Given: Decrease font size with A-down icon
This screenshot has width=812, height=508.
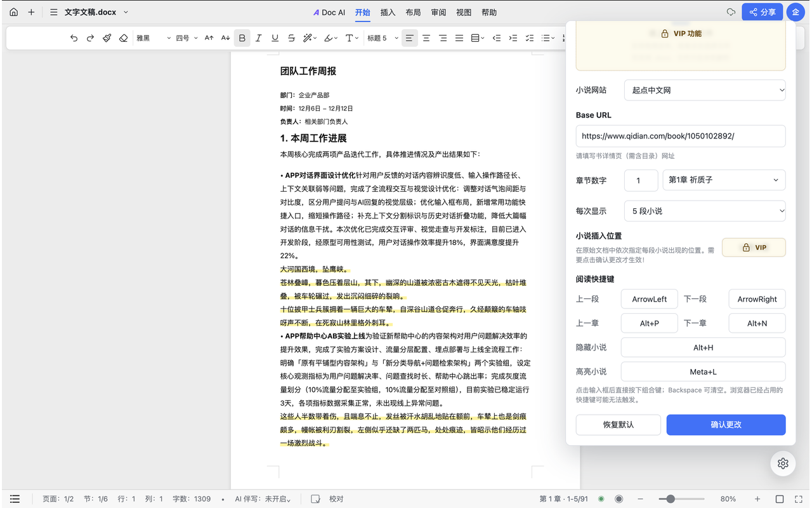Looking at the screenshot, I should (x=225, y=38).
